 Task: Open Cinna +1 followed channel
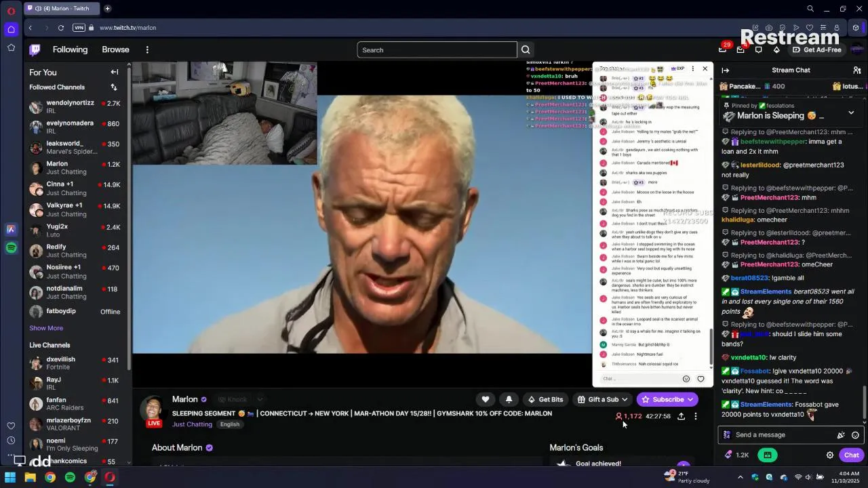pyautogui.click(x=75, y=188)
